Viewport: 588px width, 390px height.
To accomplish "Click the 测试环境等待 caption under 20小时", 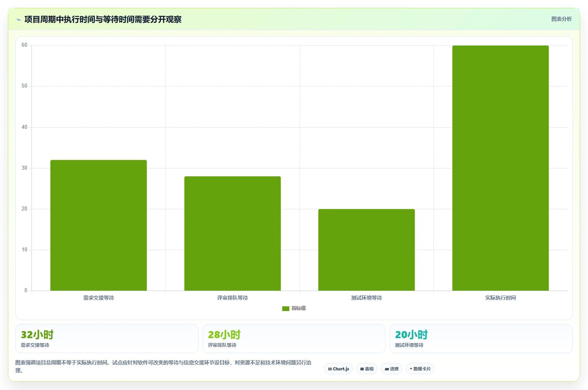I will coord(409,345).
